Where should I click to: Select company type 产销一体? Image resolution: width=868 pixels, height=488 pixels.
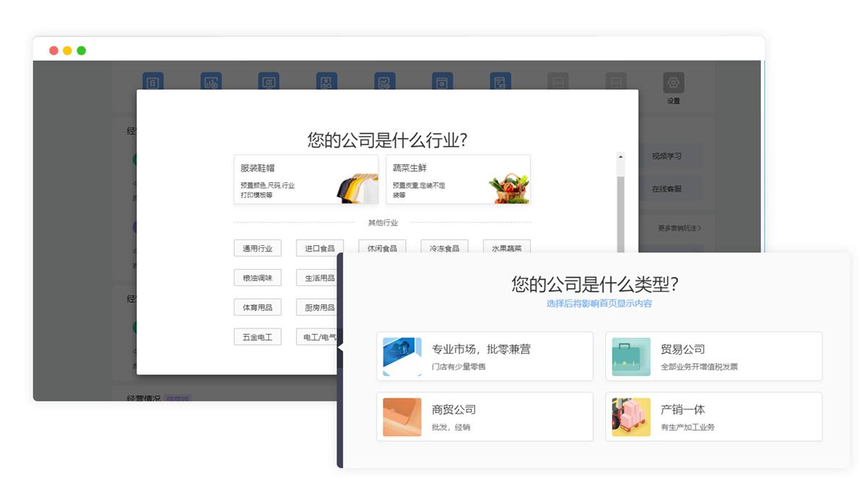pyautogui.click(x=714, y=416)
